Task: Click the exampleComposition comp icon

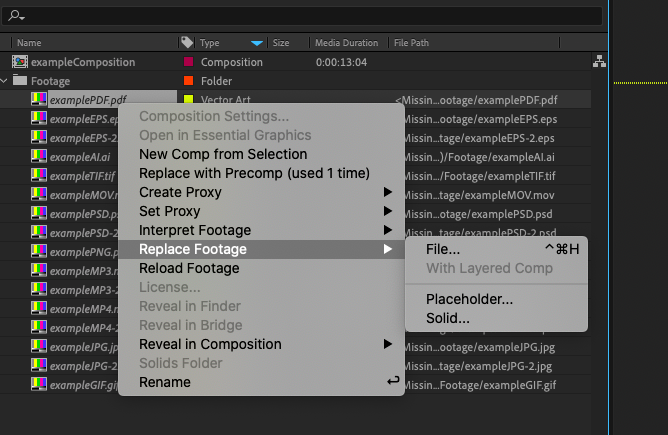Action: pos(20,62)
